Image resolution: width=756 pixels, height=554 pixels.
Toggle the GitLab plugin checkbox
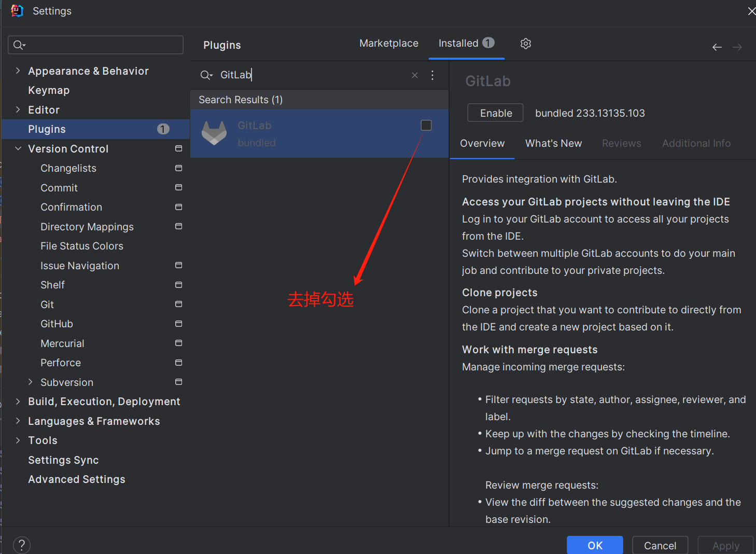pos(426,125)
